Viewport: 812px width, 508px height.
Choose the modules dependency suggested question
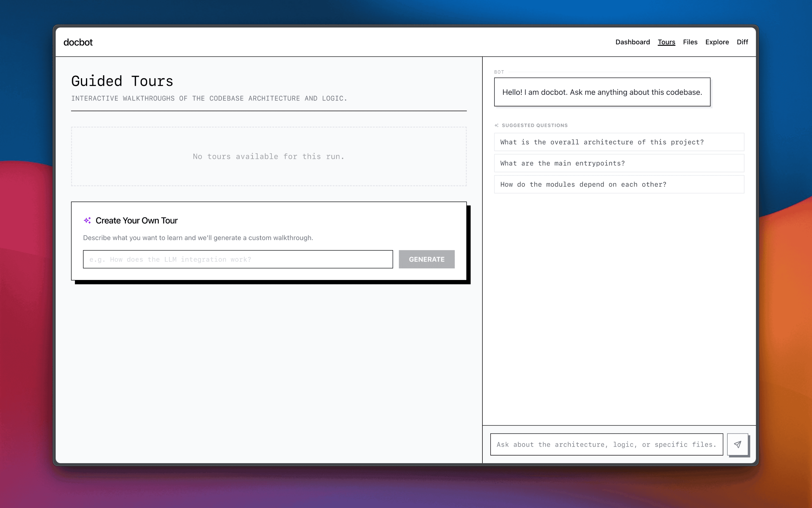coord(619,185)
